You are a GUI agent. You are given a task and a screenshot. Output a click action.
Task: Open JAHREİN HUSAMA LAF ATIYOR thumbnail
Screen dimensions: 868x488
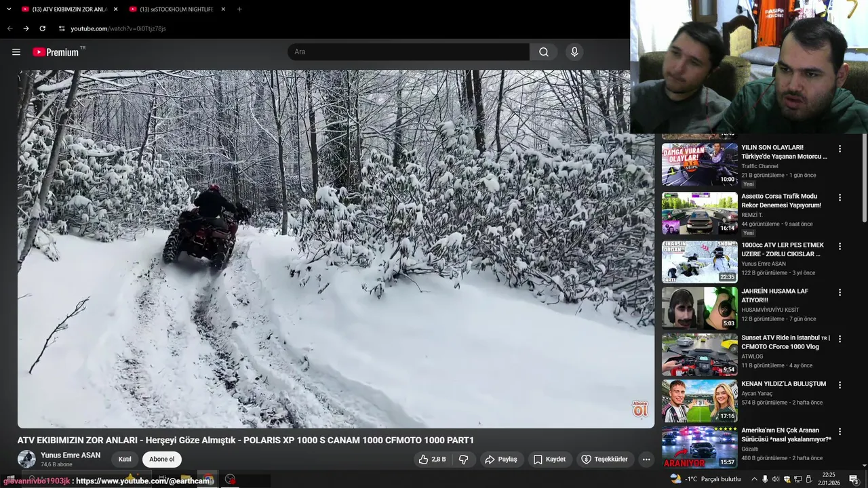(699, 308)
